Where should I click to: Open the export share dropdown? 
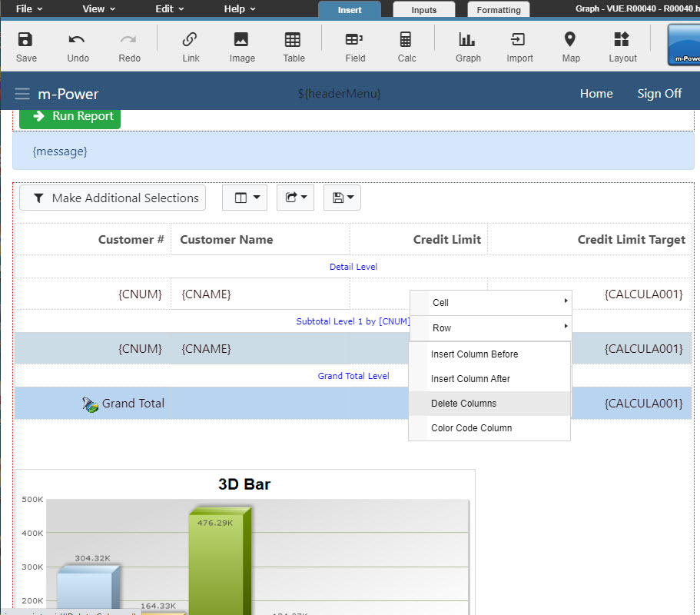click(x=295, y=198)
